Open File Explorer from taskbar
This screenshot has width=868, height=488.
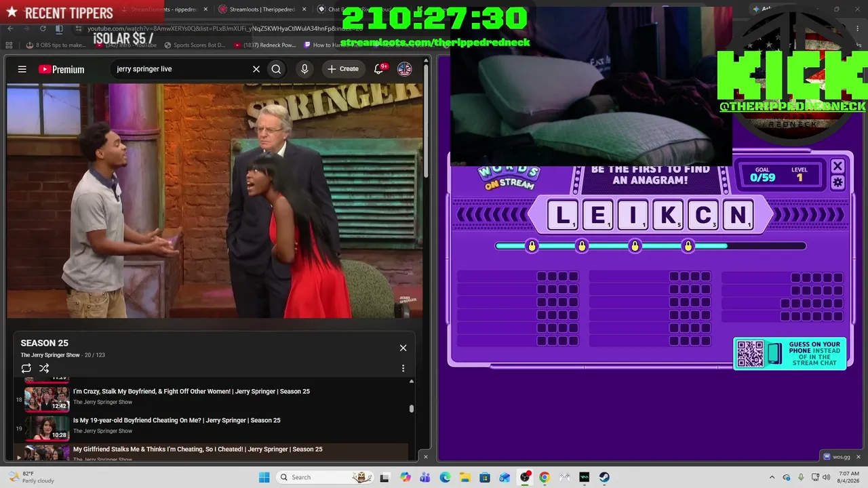pyautogui.click(x=465, y=477)
